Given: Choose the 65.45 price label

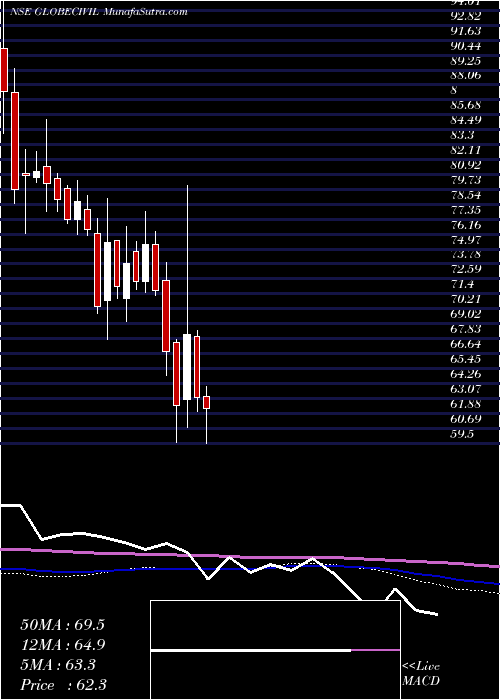Looking at the screenshot, I should [466, 359].
